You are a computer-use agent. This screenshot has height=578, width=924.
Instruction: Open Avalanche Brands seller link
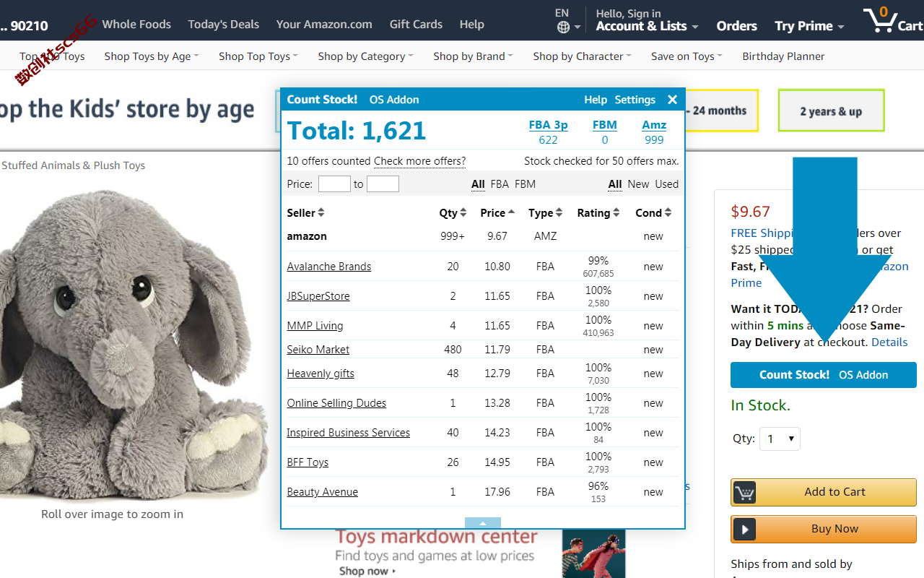coord(329,267)
